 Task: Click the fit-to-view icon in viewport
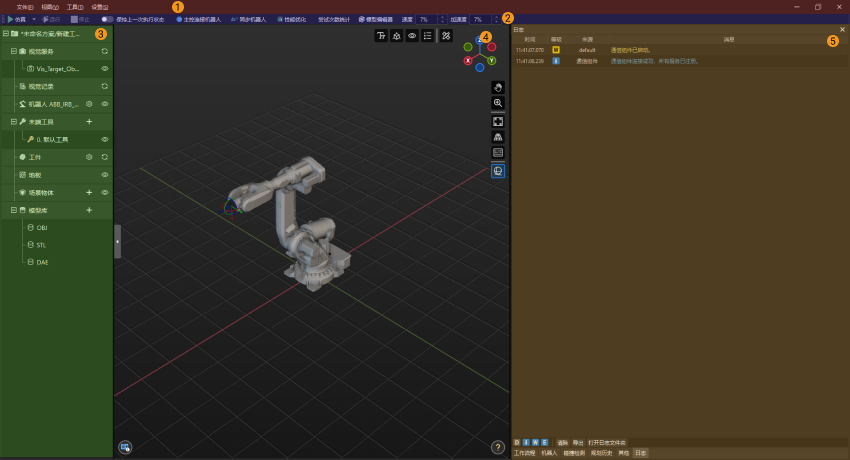click(498, 121)
